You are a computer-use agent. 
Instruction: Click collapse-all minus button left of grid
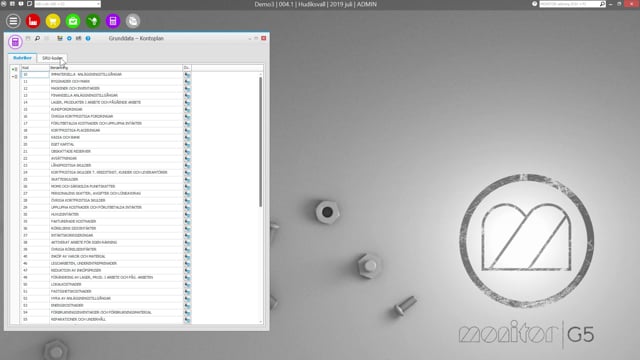(14, 76)
